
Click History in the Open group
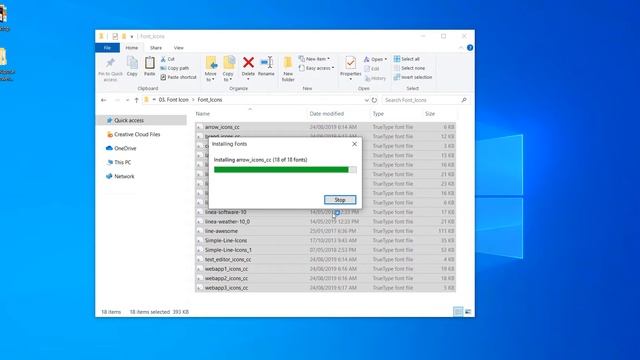pyautogui.click(x=375, y=78)
